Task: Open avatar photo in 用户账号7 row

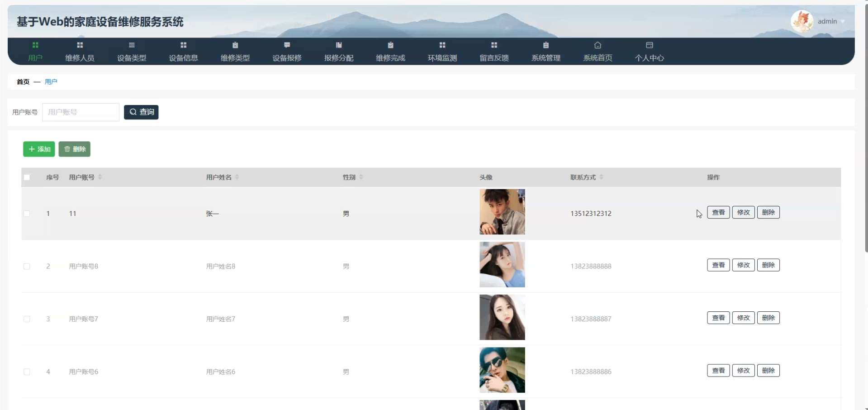Action: [x=502, y=317]
